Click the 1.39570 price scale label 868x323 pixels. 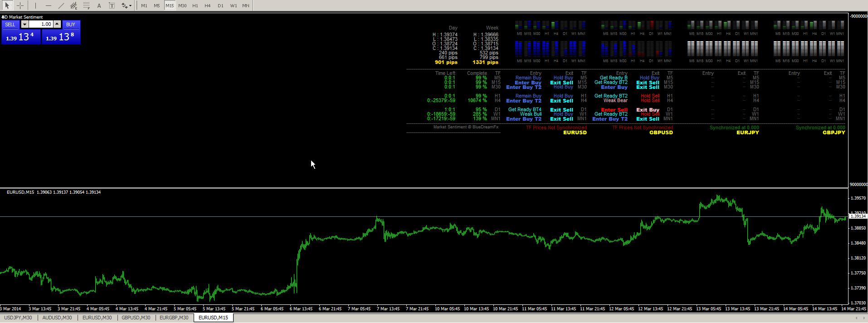coord(858,198)
